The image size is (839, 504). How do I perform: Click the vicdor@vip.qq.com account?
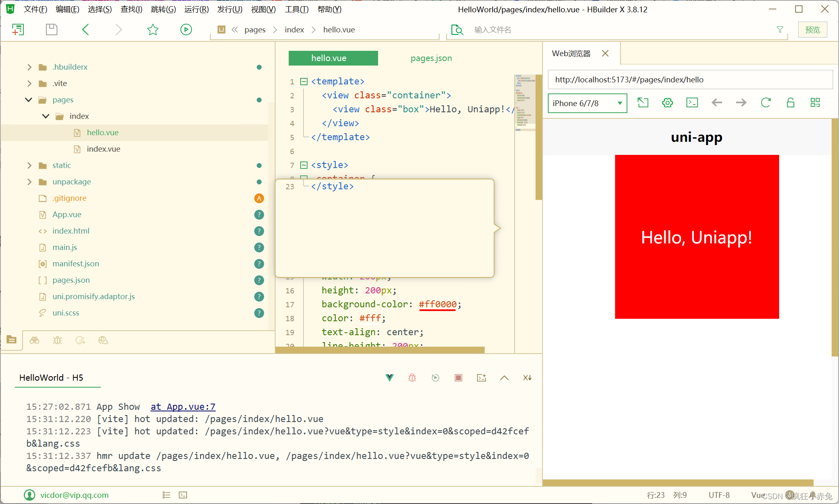tap(74, 495)
